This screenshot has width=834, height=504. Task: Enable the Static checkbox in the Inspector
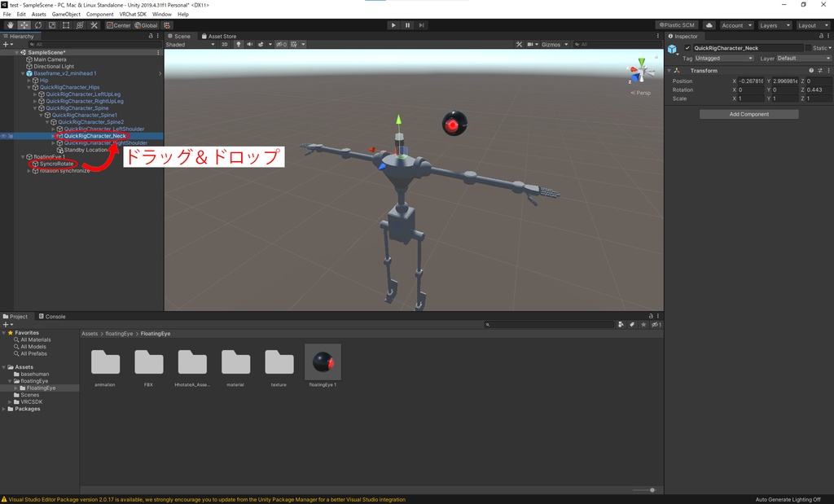tap(808, 48)
